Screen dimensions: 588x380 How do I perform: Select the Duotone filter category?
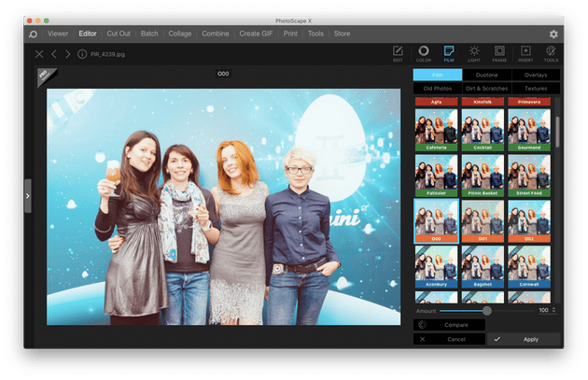487,75
